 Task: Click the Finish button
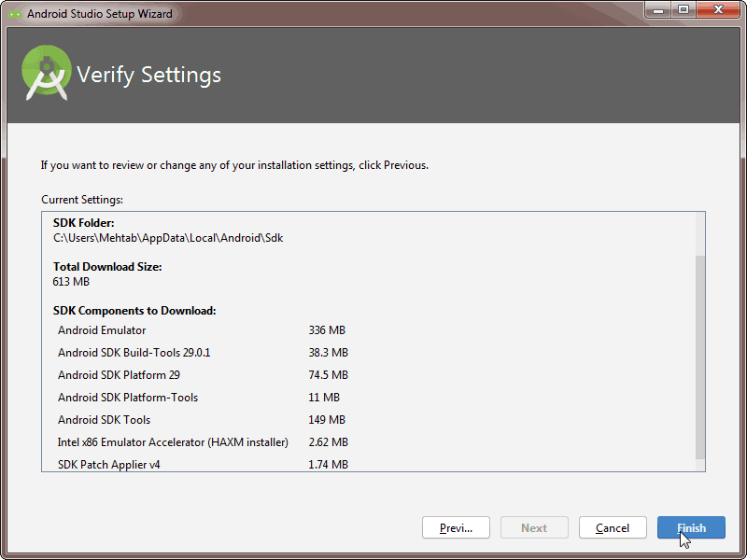(691, 527)
